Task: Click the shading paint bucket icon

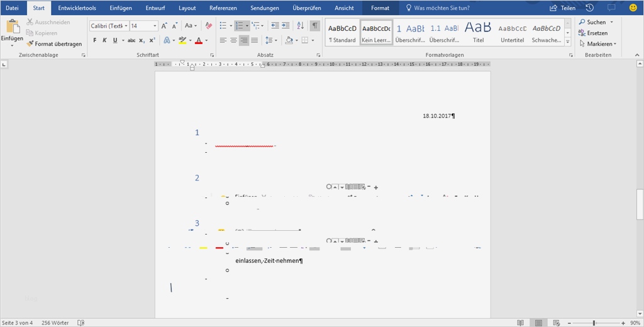Action: [289, 40]
